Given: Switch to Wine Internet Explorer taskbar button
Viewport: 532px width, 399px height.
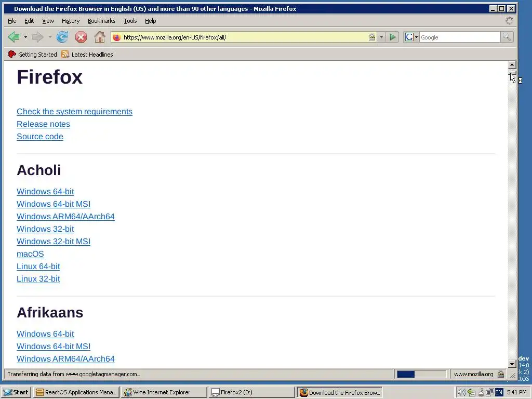Looking at the screenshot, I should (164, 392).
